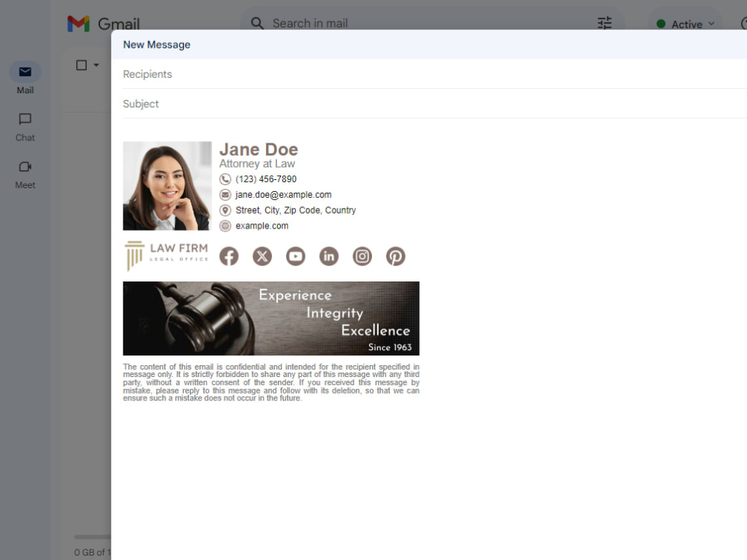Click the Experience Integrity Excellence banner
This screenshot has width=747, height=560.
click(x=271, y=318)
